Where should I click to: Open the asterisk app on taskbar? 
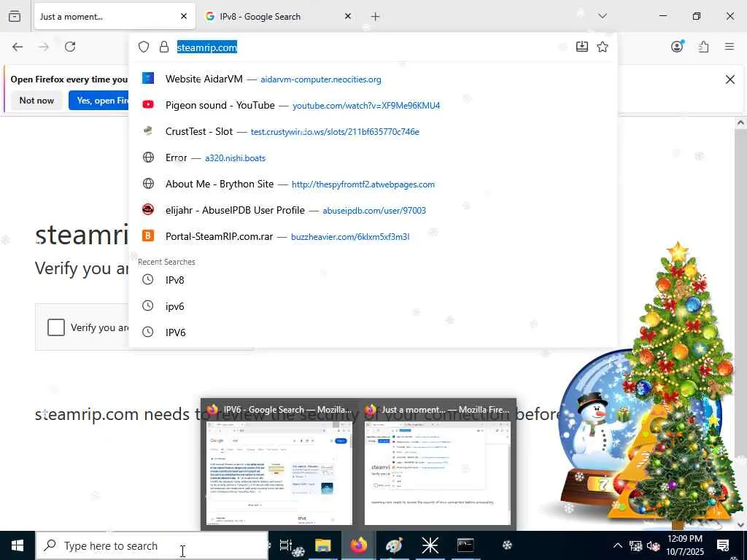pos(430,545)
